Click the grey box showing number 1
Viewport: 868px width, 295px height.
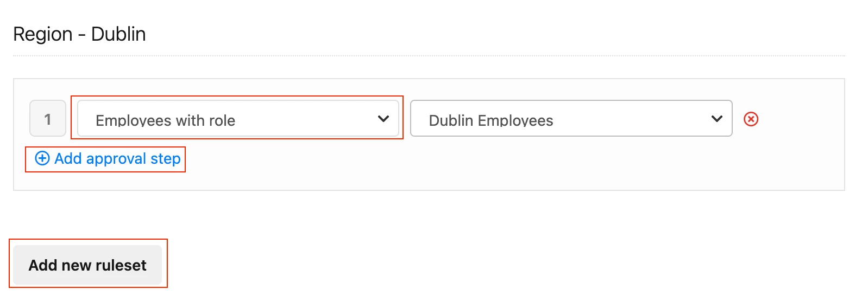click(x=48, y=118)
